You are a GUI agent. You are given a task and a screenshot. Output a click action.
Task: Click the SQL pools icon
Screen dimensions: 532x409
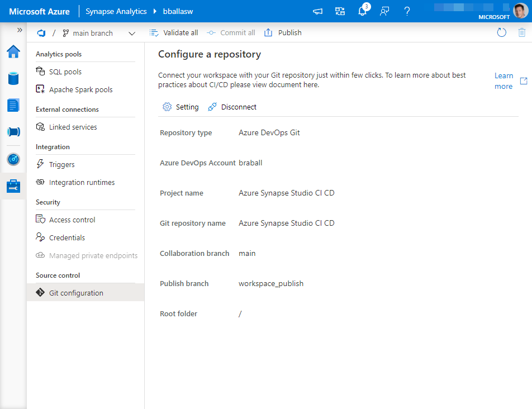point(40,71)
